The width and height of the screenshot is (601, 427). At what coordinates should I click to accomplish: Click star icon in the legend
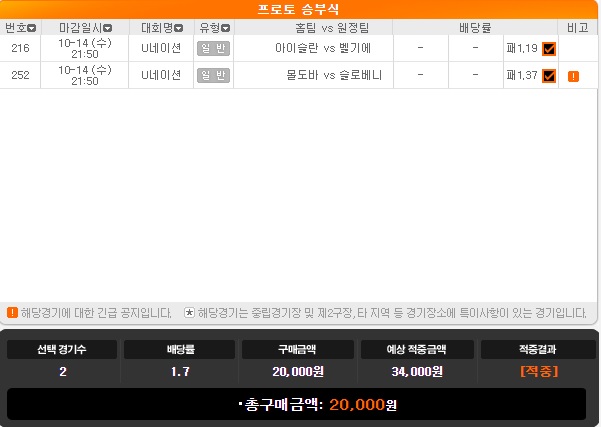pos(189,312)
